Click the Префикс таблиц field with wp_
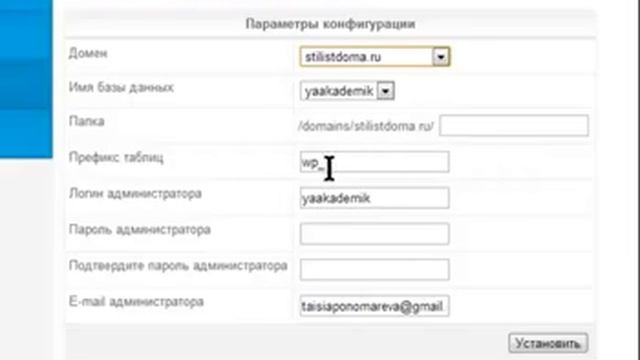The height and width of the screenshot is (360, 640). (375, 162)
